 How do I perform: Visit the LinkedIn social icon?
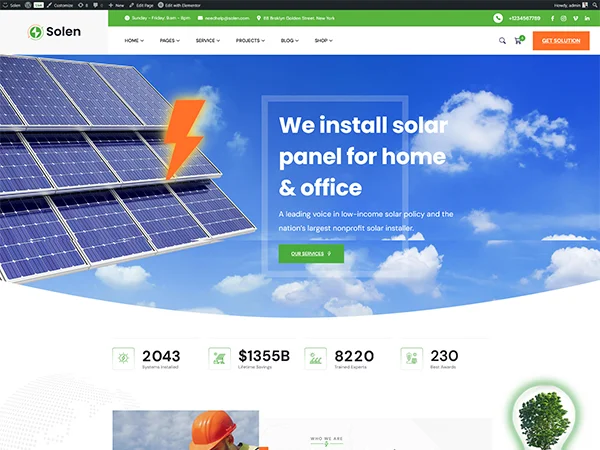coord(587,18)
